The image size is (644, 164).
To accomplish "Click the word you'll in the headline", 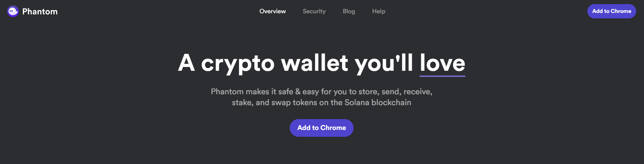I will (x=384, y=64).
